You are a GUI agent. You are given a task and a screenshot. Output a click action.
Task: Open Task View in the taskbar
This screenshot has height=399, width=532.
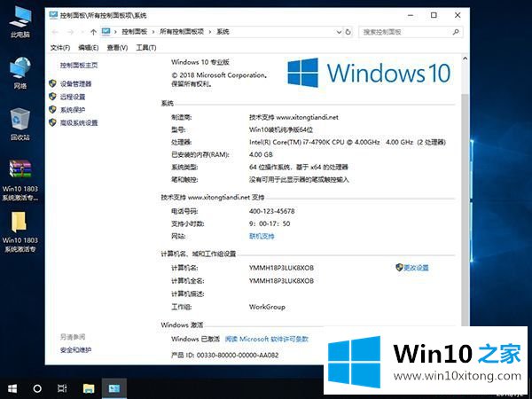click(62, 388)
